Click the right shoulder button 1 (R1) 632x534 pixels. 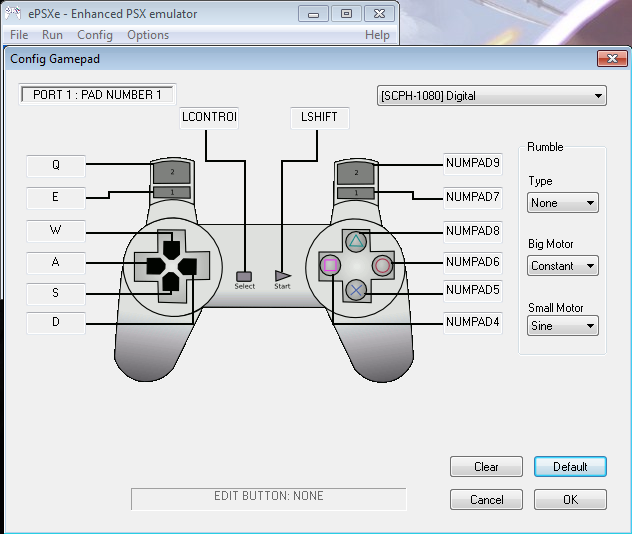click(356, 193)
